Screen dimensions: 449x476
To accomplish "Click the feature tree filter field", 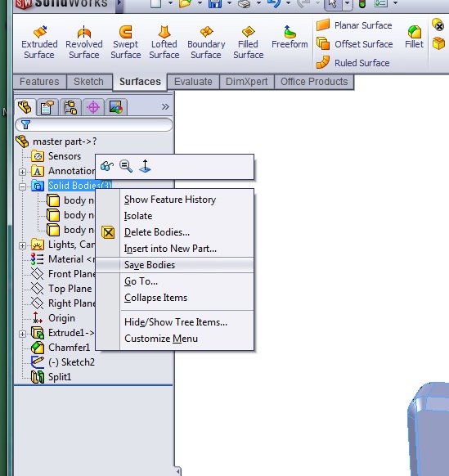I will tap(94, 124).
